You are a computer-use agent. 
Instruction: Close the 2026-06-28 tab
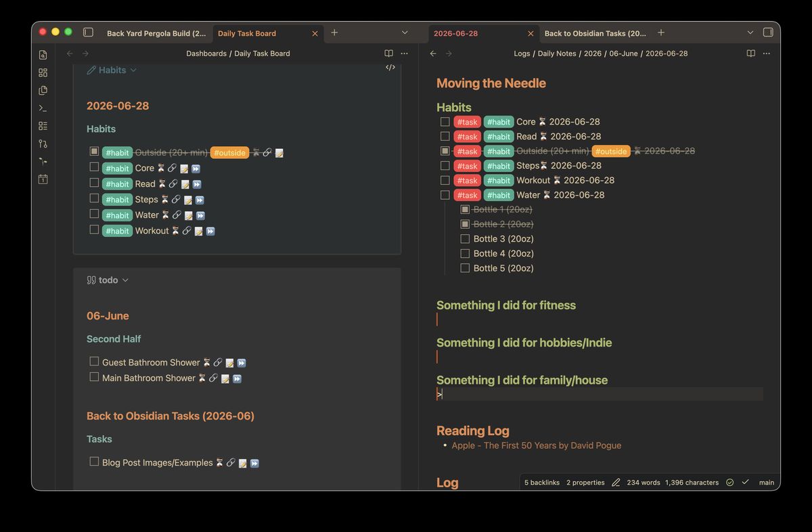(x=531, y=33)
